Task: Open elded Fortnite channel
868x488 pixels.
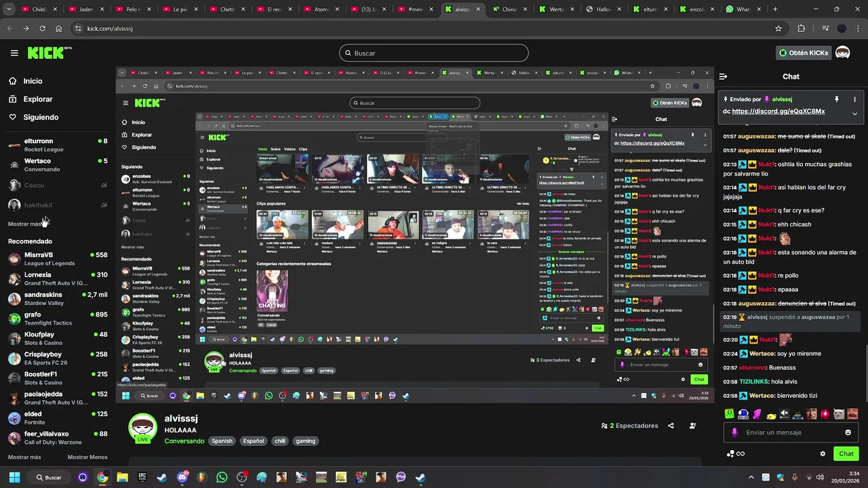Action: 57,418
